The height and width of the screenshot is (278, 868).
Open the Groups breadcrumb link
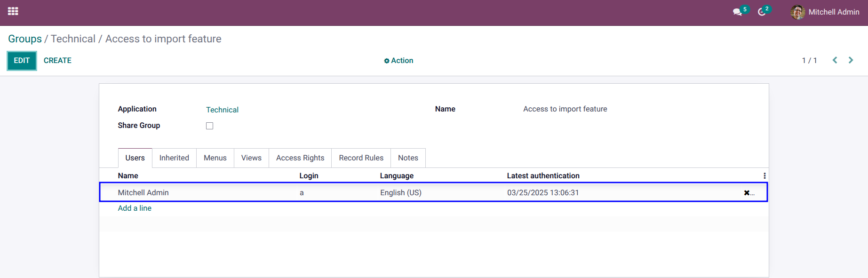[x=25, y=39]
